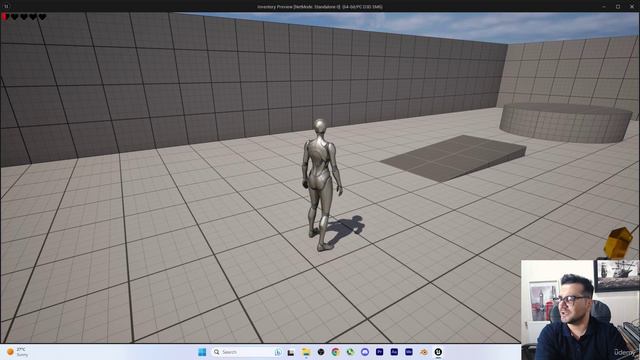Image resolution: width=640 pixels, height=360 pixels.
Task: Open Blender from the taskbar
Action: click(424, 352)
